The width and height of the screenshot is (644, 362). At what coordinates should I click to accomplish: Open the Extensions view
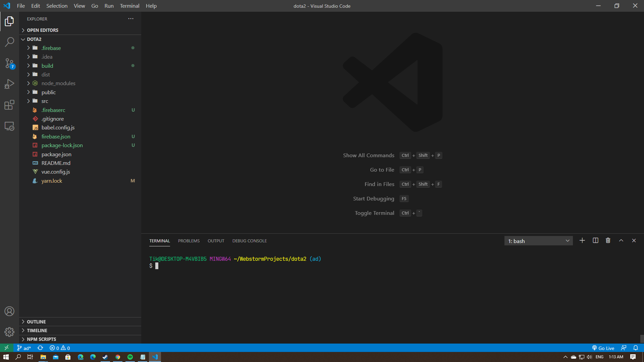pos(9,105)
